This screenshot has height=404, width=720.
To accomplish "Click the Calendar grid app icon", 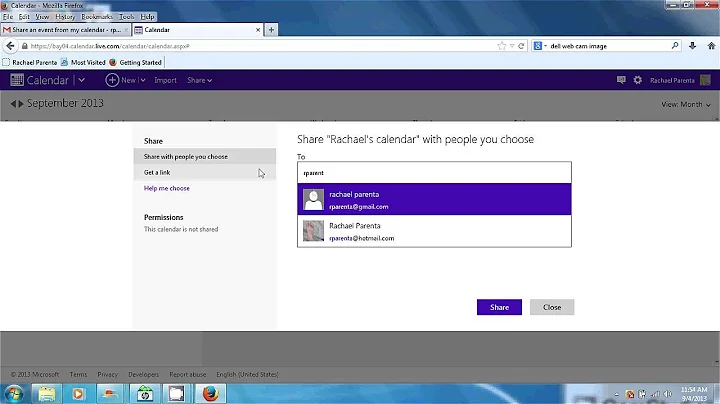I will pyautogui.click(x=17, y=80).
